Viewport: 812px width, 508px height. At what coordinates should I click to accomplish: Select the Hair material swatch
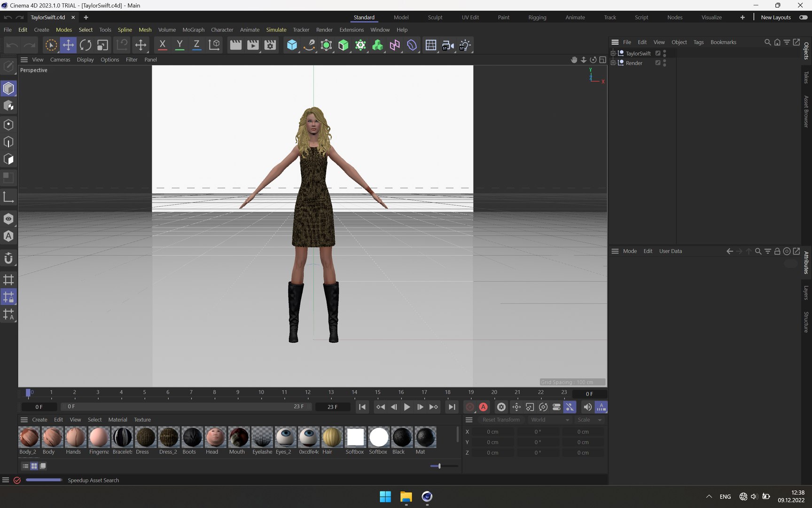pyautogui.click(x=332, y=437)
